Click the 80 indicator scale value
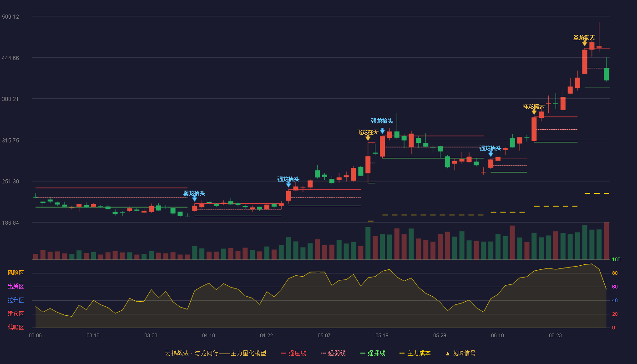This screenshot has width=637, height=364. click(x=615, y=273)
